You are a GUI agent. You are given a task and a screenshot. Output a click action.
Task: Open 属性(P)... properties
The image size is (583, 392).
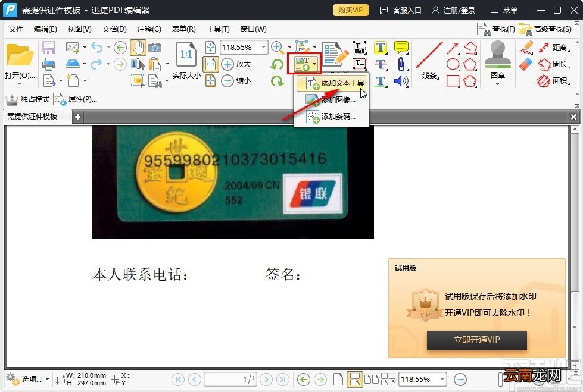tap(75, 99)
